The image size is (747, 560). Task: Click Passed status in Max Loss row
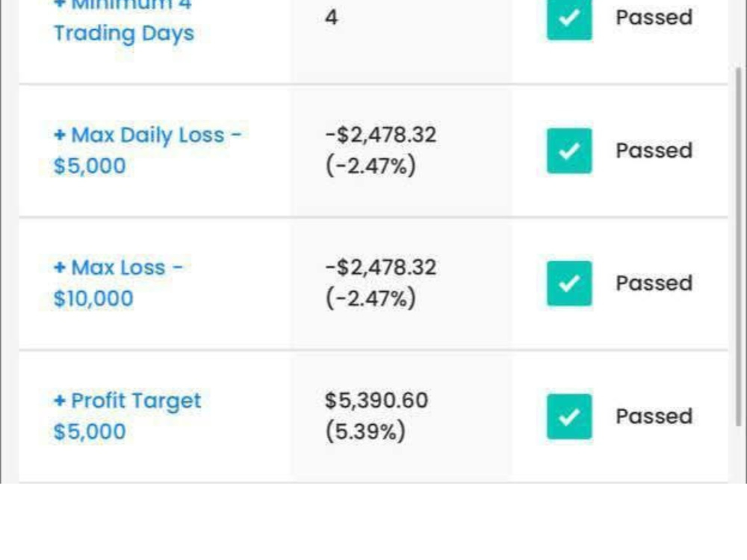click(x=654, y=283)
